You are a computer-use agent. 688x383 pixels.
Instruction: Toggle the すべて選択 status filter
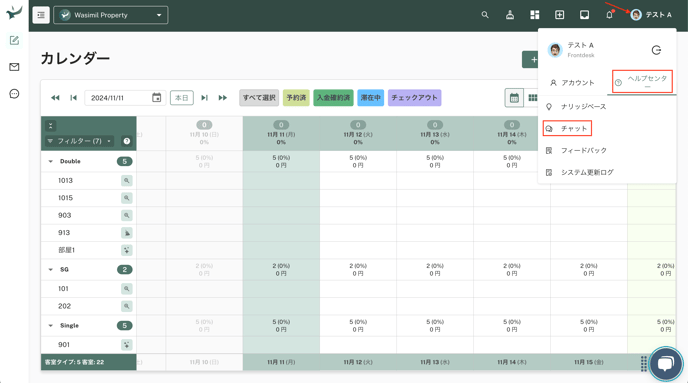259,97
